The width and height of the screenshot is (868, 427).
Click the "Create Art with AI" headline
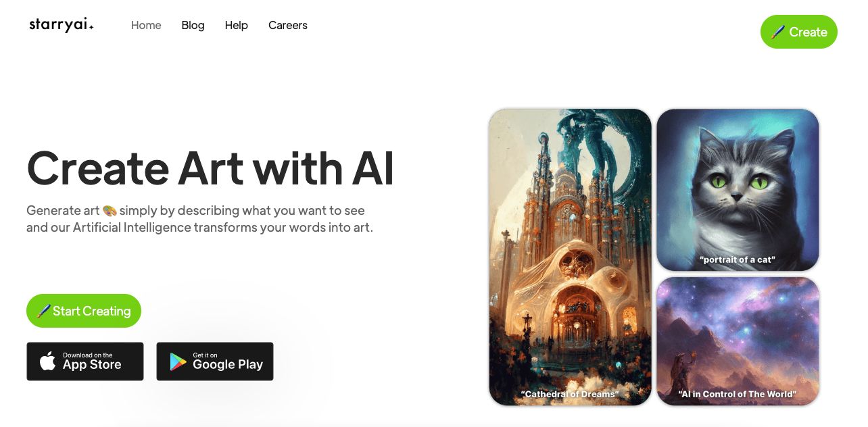210,168
